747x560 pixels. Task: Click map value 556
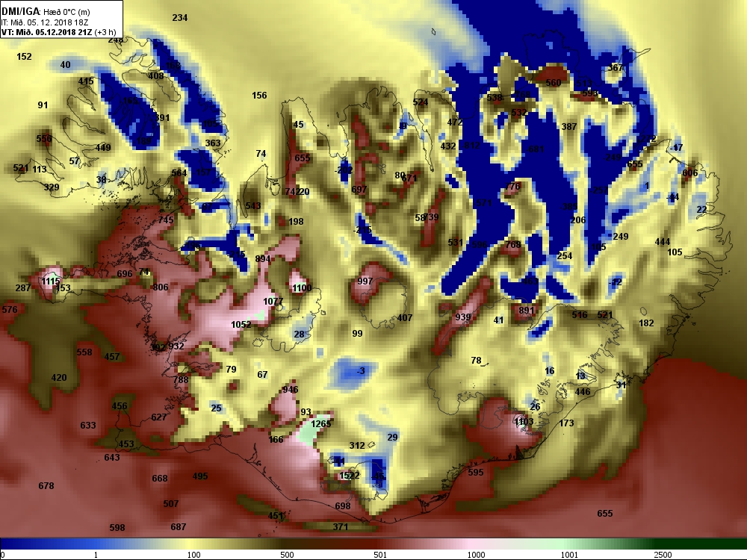click(44, 139)
